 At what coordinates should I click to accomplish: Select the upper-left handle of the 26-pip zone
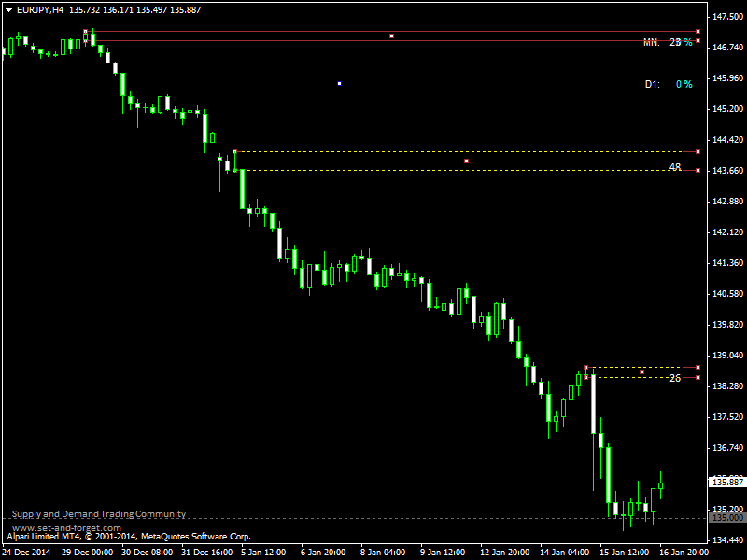point(585,367)
